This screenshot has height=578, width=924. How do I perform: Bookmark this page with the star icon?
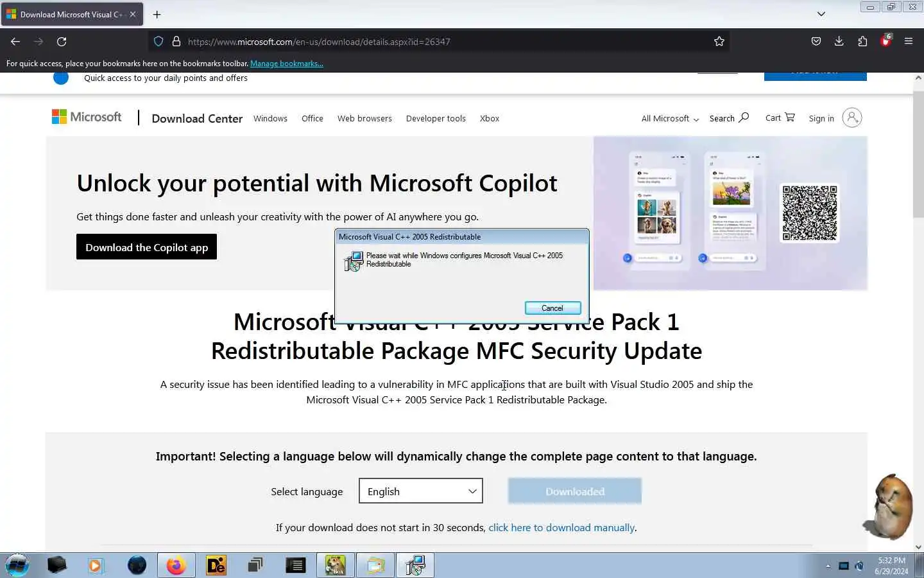tap(719, 41)
